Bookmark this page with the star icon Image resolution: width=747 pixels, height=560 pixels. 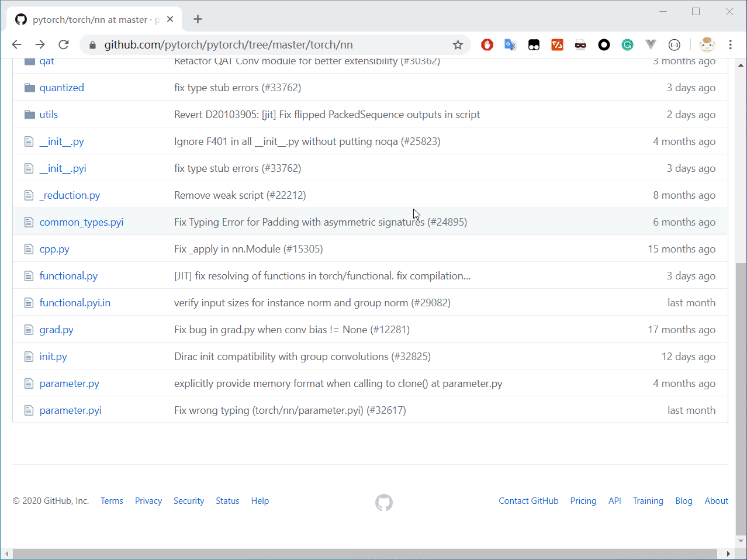pos(458,45)
